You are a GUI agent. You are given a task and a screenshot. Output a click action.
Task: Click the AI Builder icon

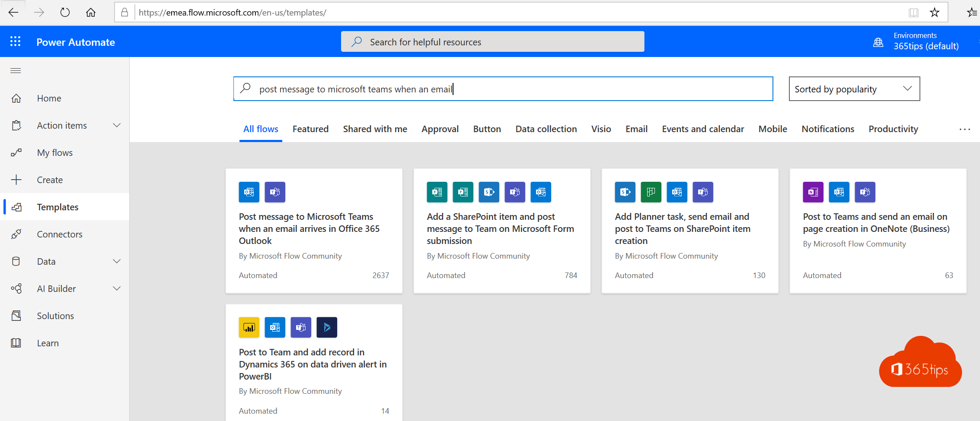(16, 288)
